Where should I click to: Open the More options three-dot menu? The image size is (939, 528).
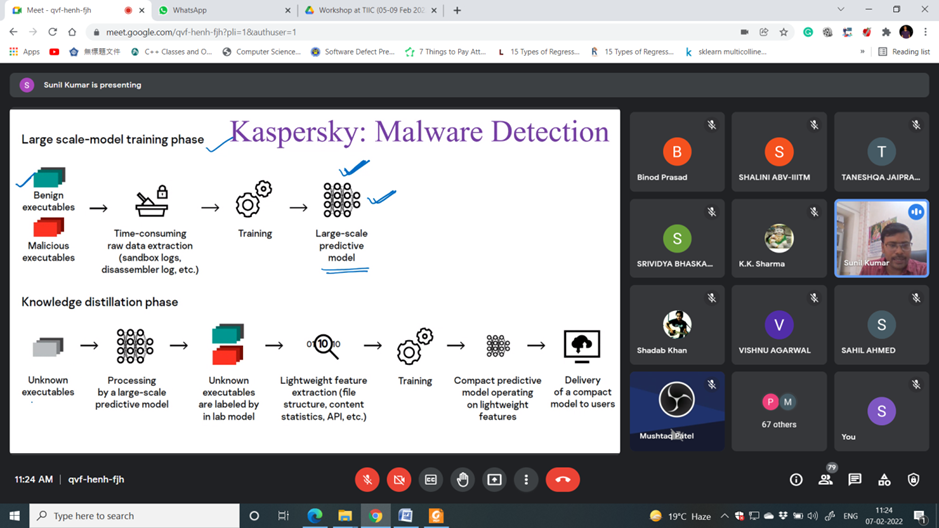(x=526, y=480)
